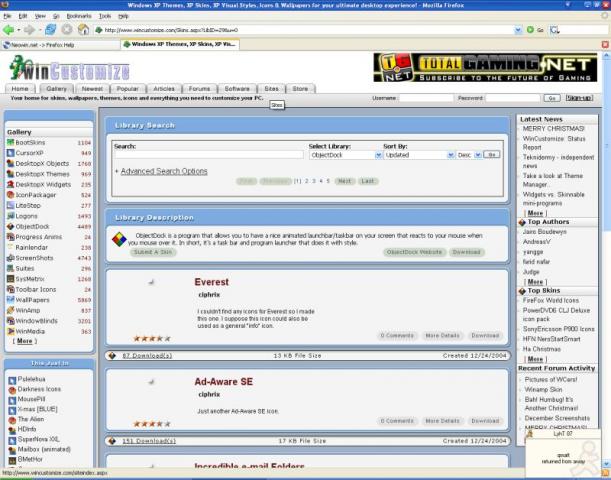Click the WindowBlinds gallery icon
The width and height of the screenshot is (611, 480).
(11, 321)
